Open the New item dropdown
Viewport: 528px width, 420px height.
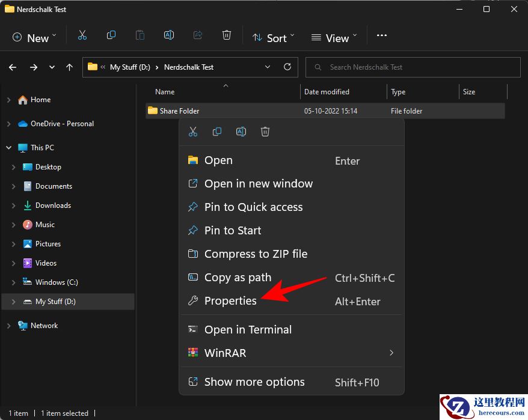coord(34,38)
